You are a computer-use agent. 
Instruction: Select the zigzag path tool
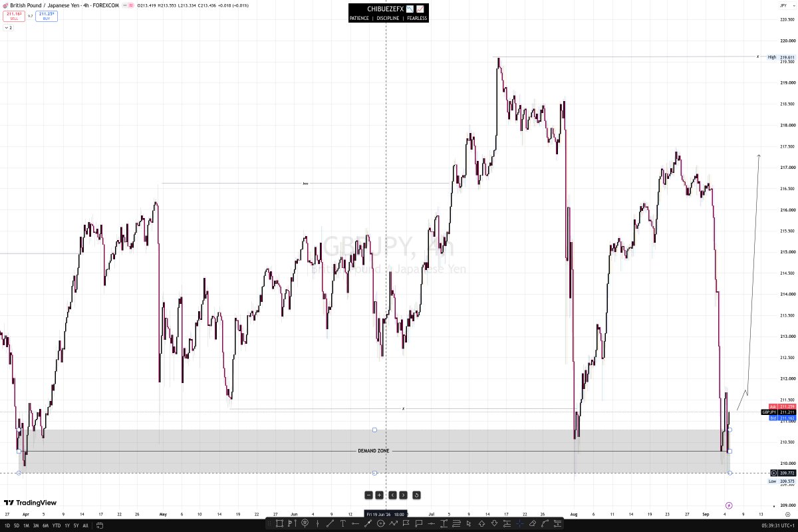(393, 523)
